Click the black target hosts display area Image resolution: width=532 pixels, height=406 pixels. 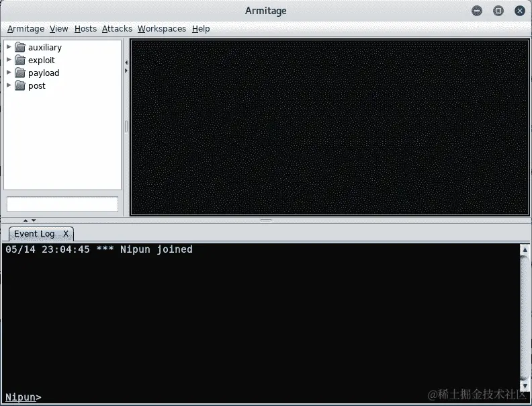coord(330,127)
